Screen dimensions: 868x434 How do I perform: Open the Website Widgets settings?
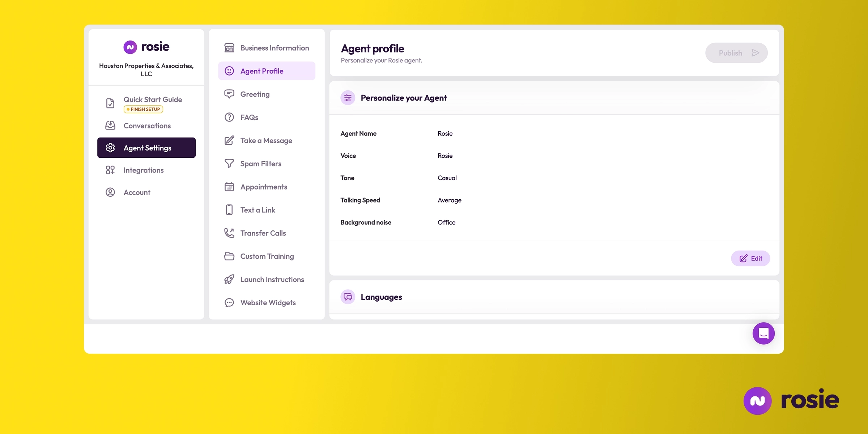pos(267,302)
